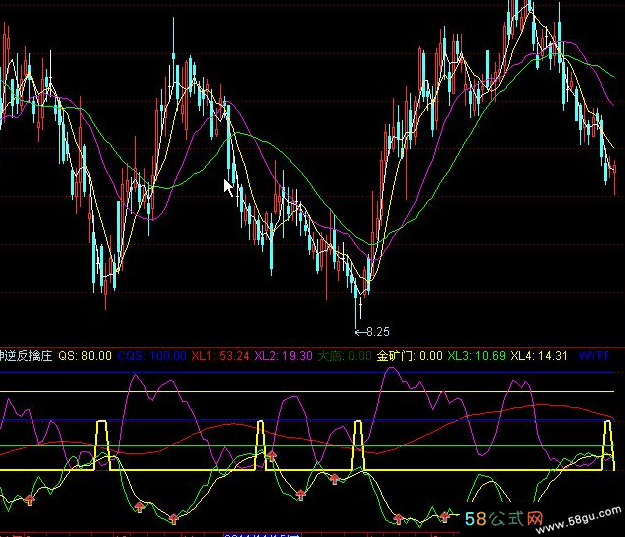Click the XL3: 10.69 readout
625x537 pixels.
(x=476, y=355)
